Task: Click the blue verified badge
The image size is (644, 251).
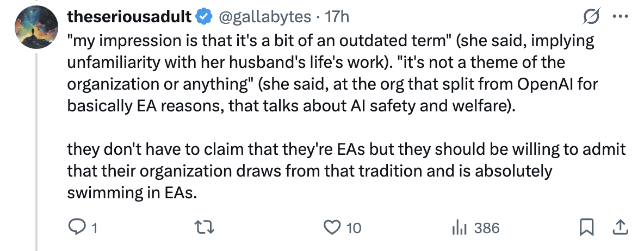Action: 204,17
